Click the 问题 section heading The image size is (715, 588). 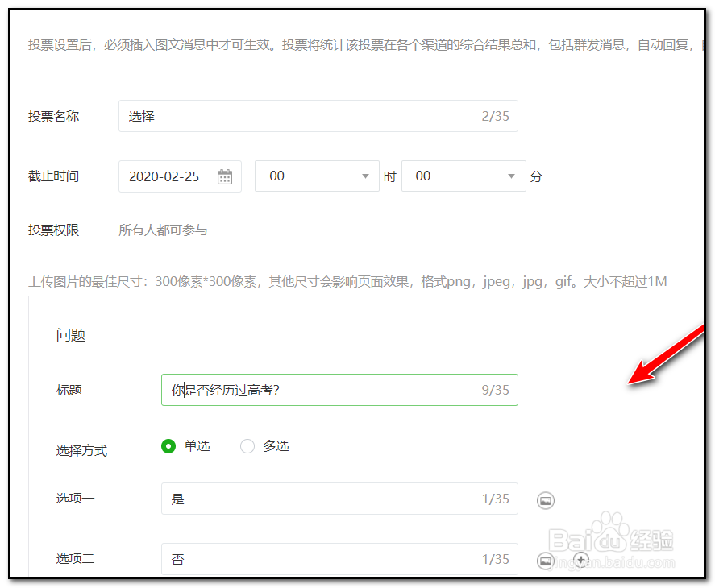click(71, 335)
